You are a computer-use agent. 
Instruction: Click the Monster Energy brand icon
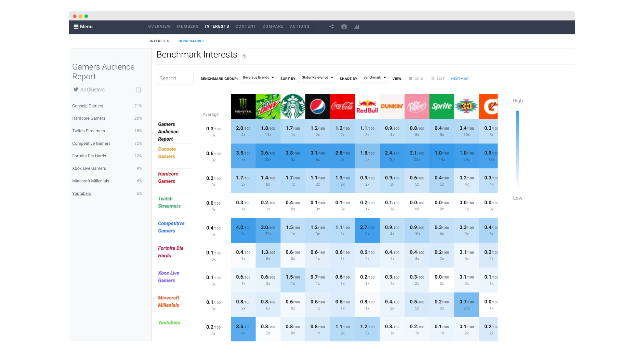point(243,106)
